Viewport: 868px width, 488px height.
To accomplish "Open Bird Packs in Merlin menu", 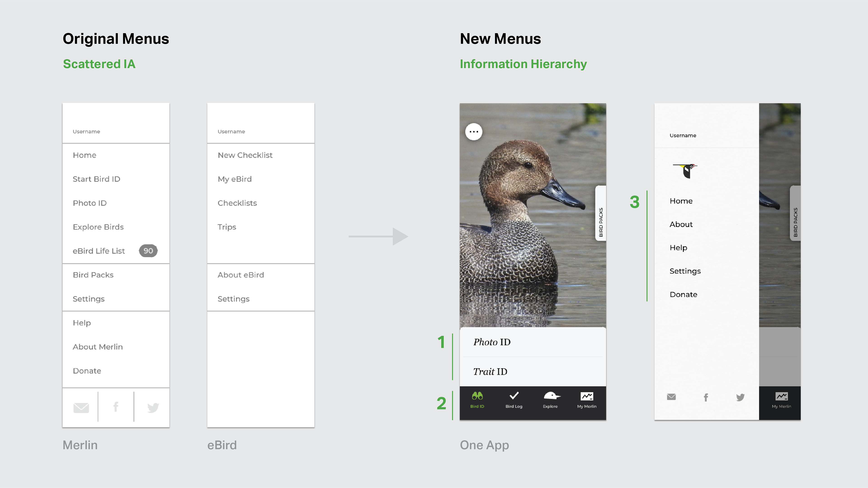I will (x=93, y=275).
